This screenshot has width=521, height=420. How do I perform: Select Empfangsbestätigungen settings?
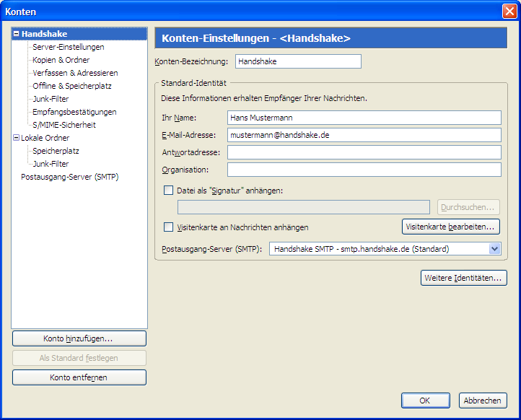point(74,112)
